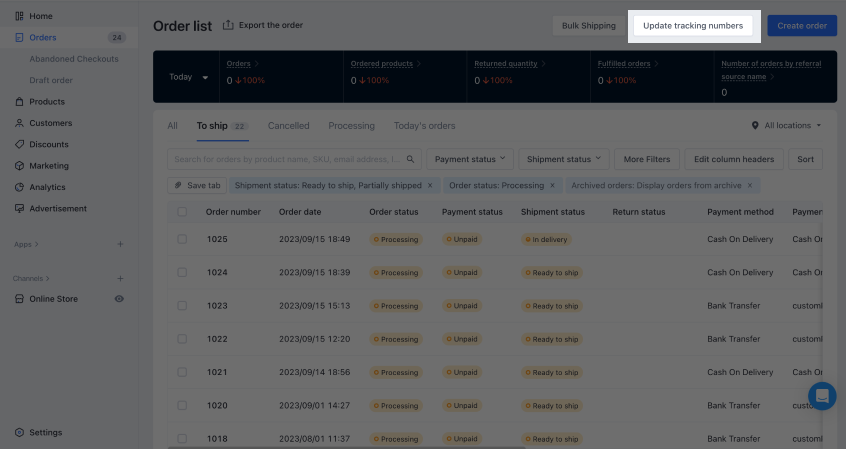
Task: Open Draft order in sidebar
Action: (51, 80)
